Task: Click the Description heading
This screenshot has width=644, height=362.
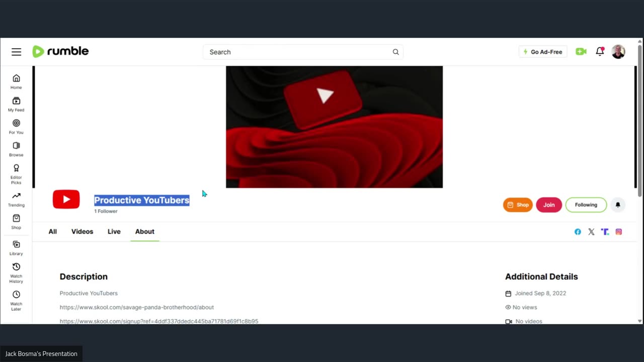Action: (x=84, y=277)
